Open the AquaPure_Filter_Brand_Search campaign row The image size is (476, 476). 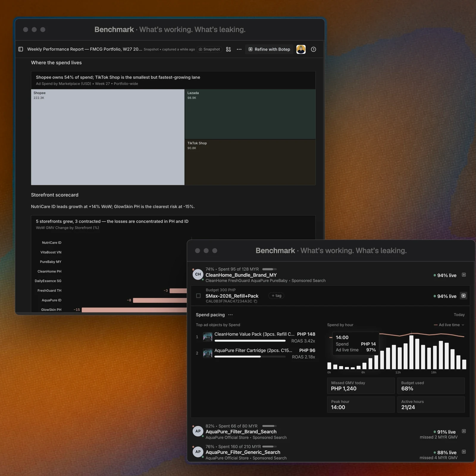pos(330,432)
